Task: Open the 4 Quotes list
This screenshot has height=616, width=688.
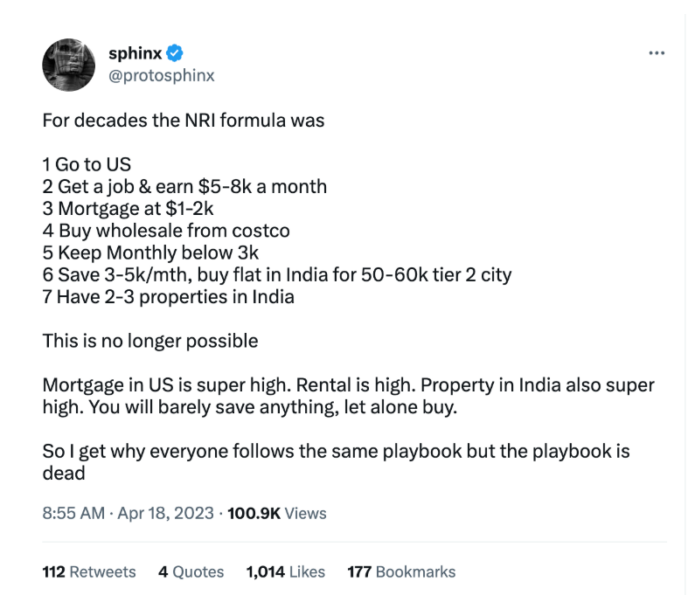Action: click(191, 572)
